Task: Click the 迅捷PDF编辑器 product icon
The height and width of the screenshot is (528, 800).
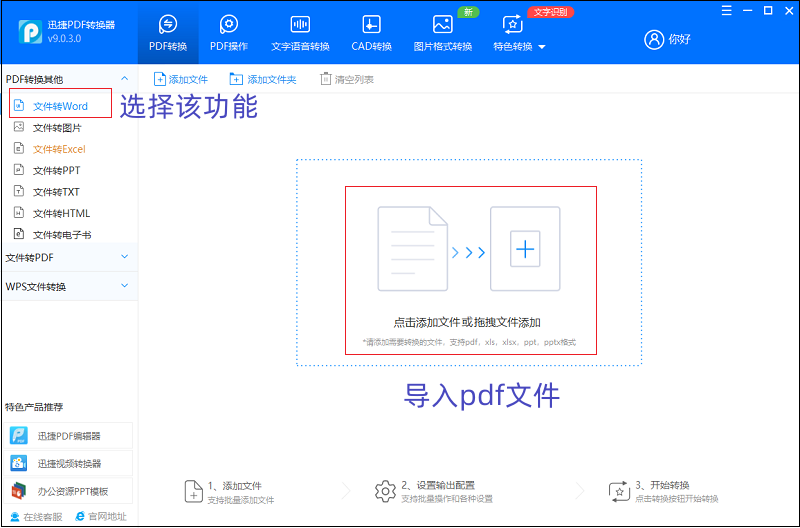Action: coord(19,436)
